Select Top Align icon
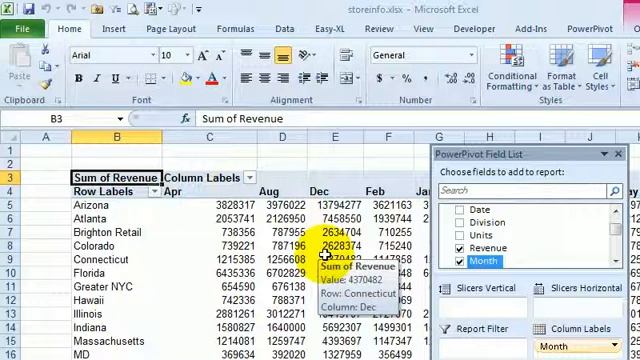 (x=246, y=55)
